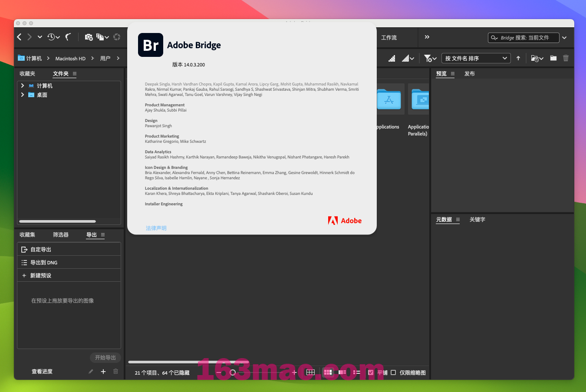Switch to the 发布 tab
586x392 pixels.
pyautogui.click(x=470, y=74)
